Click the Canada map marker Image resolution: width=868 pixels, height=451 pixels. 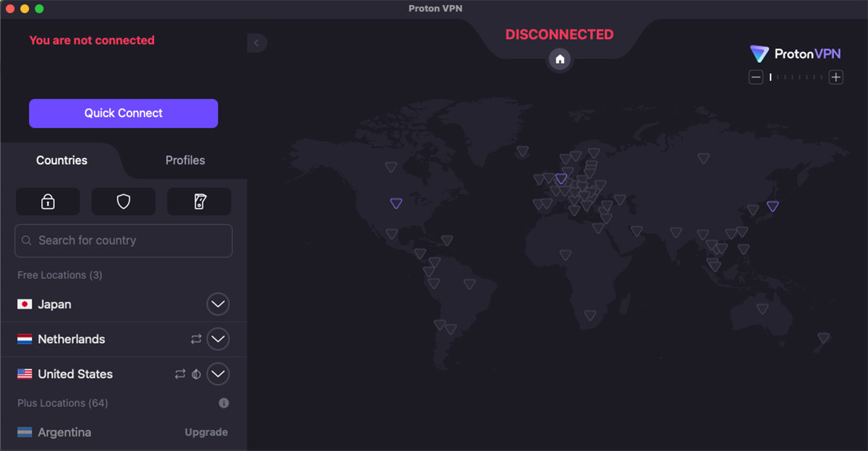tap(391, 167)
